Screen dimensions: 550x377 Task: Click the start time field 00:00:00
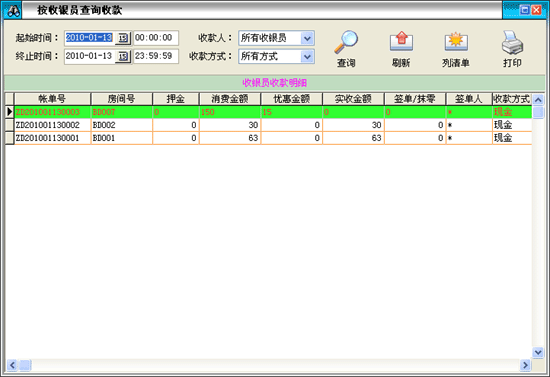156,38
